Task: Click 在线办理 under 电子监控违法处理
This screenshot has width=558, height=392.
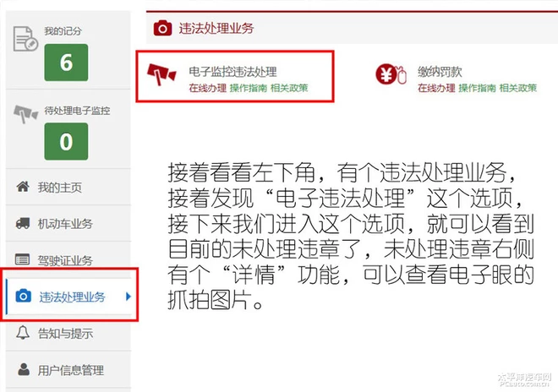Action: [x=207, y=88]
